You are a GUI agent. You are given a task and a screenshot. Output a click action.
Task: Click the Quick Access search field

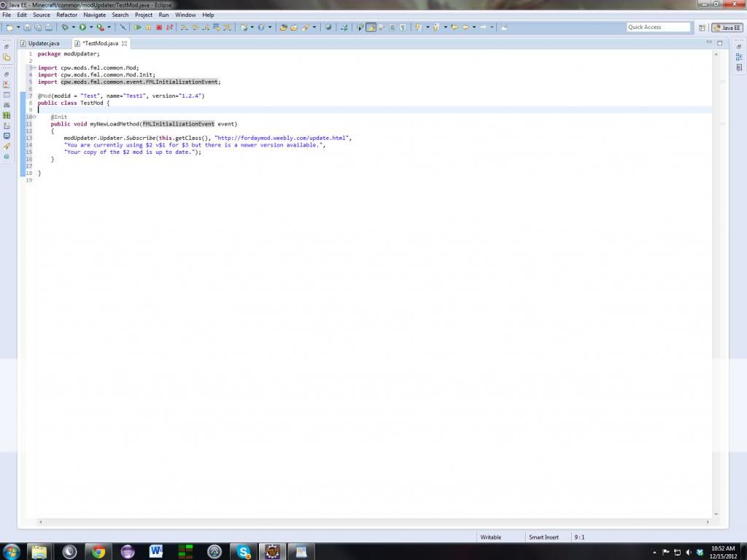pos(658,27)
